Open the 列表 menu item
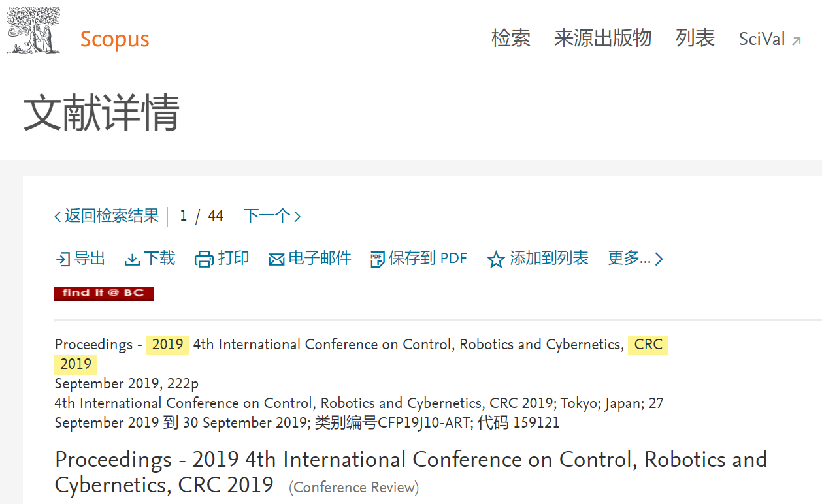822x504 pixels. (x=695, y=39)
